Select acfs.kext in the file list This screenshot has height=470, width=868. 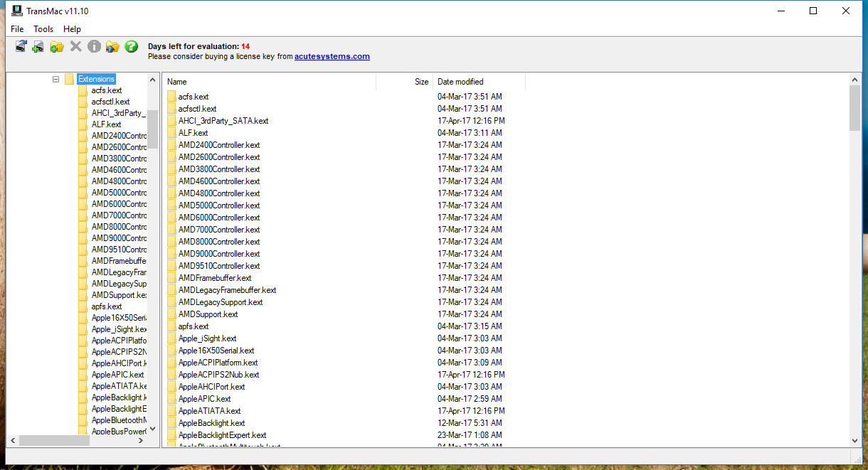click(194, 97)
